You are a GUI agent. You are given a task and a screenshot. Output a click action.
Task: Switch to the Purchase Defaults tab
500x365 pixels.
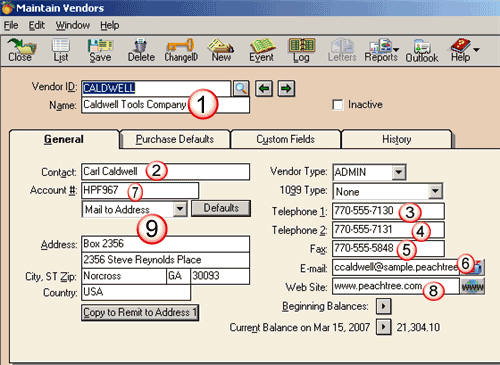(x=175, y=139)
